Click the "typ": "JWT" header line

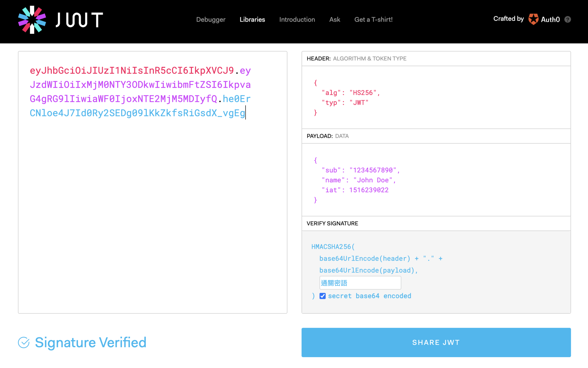pyautogui.click(x=345, y=103)
